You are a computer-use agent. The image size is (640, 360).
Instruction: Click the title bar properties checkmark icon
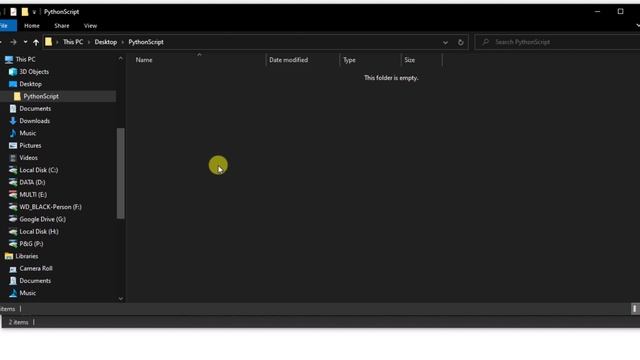(13, 12)
